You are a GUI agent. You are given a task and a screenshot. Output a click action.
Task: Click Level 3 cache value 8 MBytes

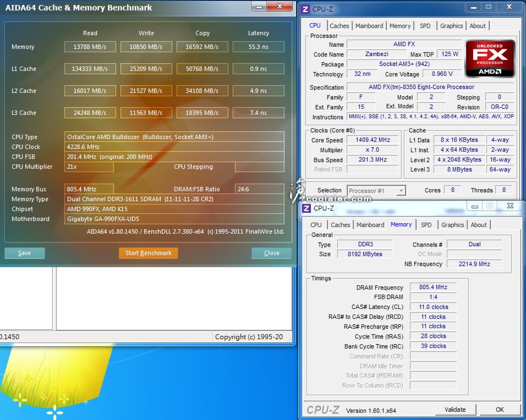click(459, 170)
